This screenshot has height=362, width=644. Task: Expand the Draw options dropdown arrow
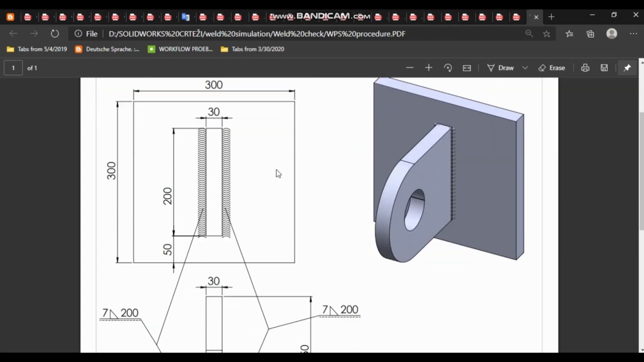(x=525, y=68)
